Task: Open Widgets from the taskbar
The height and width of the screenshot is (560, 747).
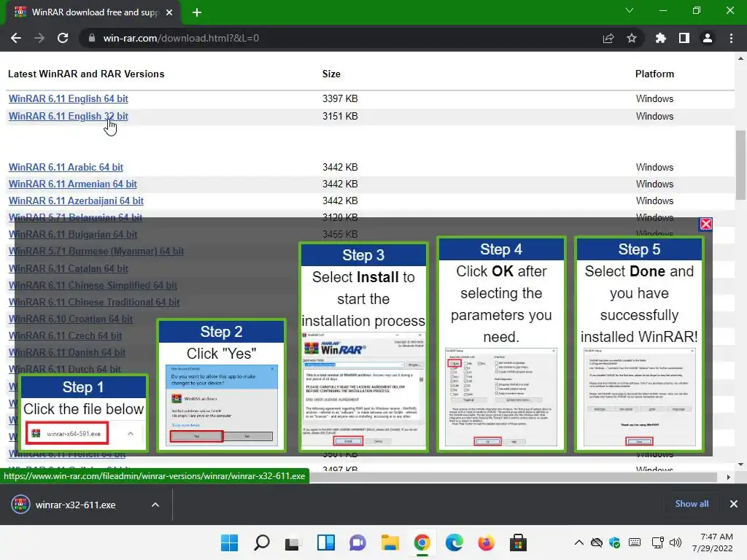Action: (x=326, y=542)
